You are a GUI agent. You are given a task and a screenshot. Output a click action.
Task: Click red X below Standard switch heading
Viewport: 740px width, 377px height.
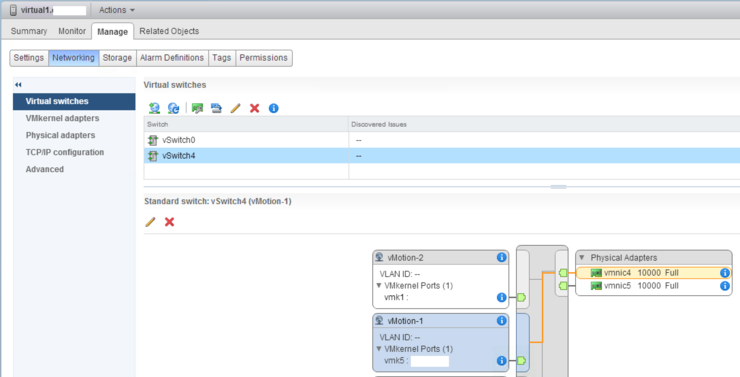coord(169,222)
